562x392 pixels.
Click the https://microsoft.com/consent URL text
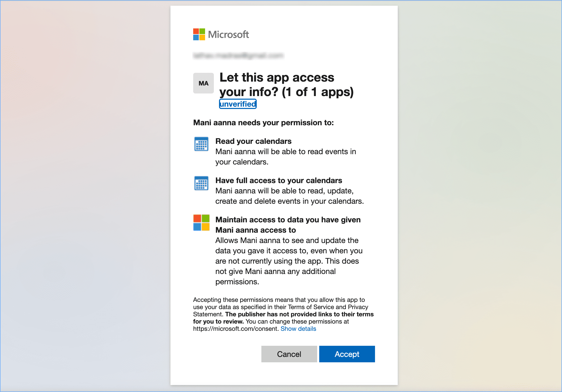pos(236,329)
